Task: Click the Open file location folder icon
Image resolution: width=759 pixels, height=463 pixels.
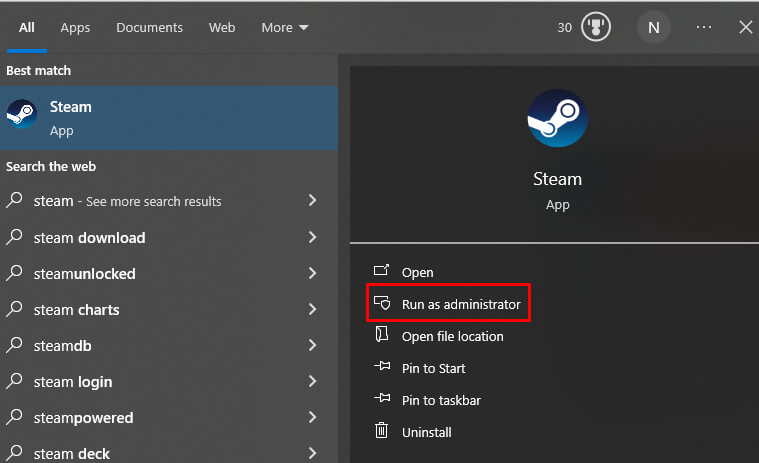Action: click(x=381, y=336)
